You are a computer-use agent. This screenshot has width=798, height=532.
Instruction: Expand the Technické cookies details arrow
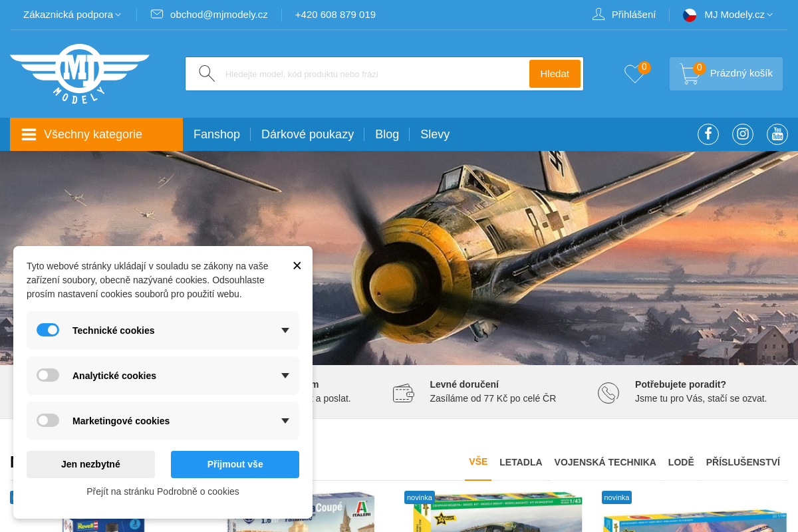coord(285,331)
